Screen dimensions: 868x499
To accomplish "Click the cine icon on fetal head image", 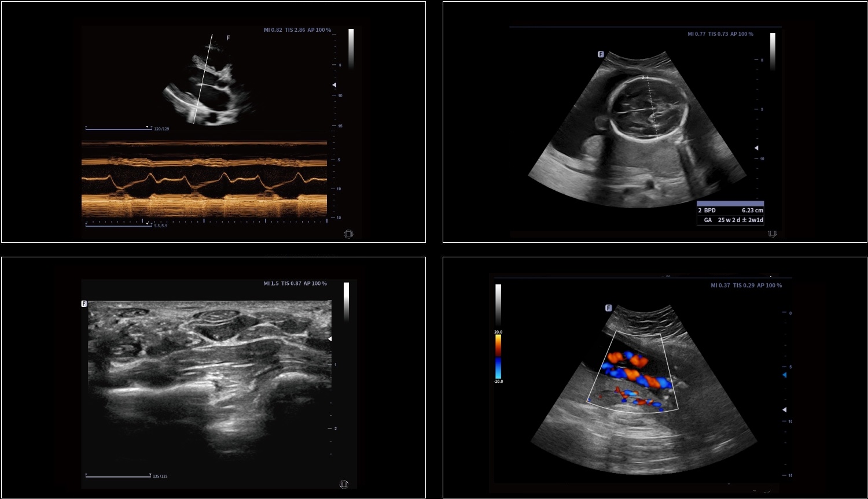I will [x=773, y=234].
